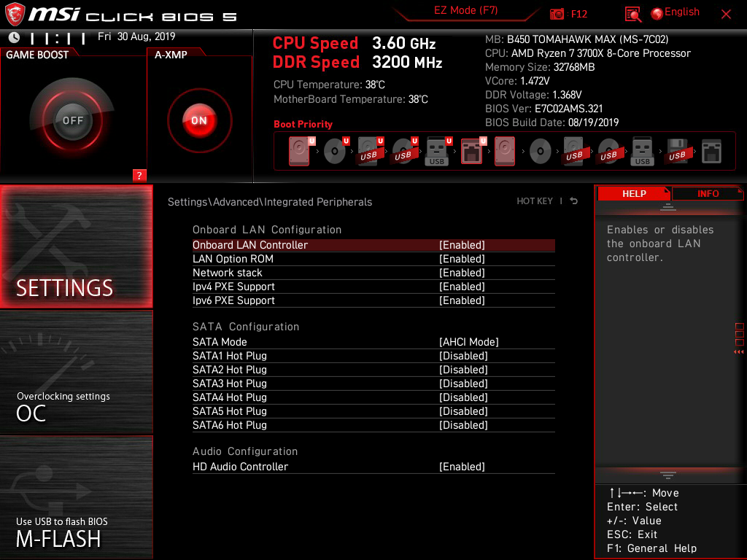Select the HD Audio Controller row label
Viewport: 747px width, 560px height.
[240, 467]
